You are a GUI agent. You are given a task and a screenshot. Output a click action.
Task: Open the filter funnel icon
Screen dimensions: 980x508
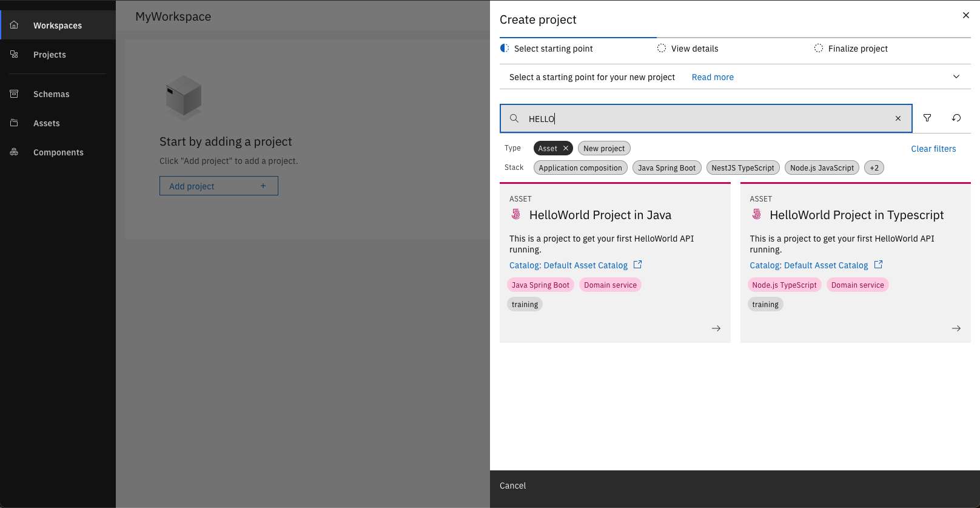pyautogui.click(x=927, y=118)
